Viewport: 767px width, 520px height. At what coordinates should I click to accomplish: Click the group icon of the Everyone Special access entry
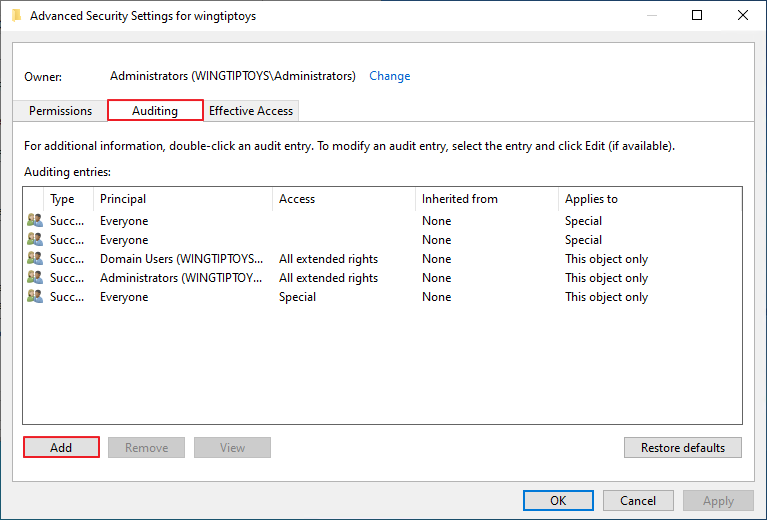35,296
